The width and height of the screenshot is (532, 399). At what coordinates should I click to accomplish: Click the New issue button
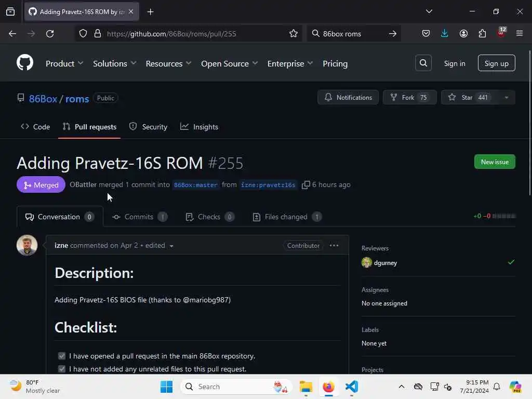point(495,162)
